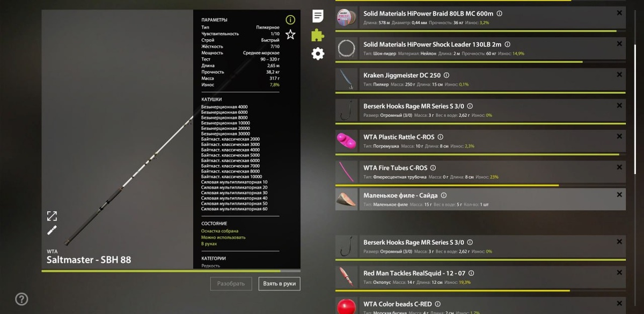The image size is (644, 314).
Task: Remove WTA Color beads C-RED
Action: tap(619, 303)
